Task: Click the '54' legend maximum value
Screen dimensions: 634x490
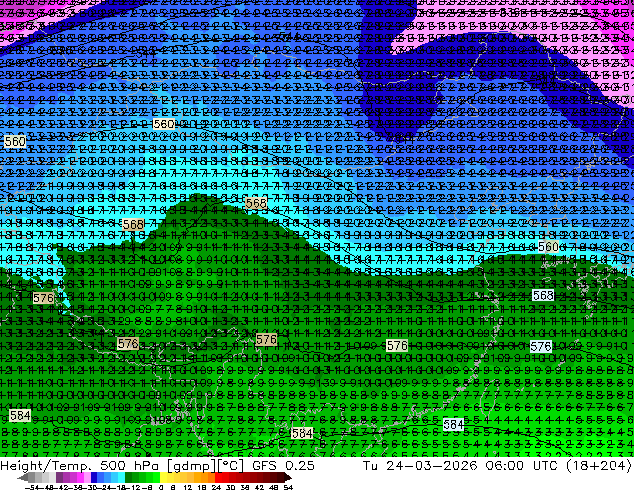Action: [287, 487]
